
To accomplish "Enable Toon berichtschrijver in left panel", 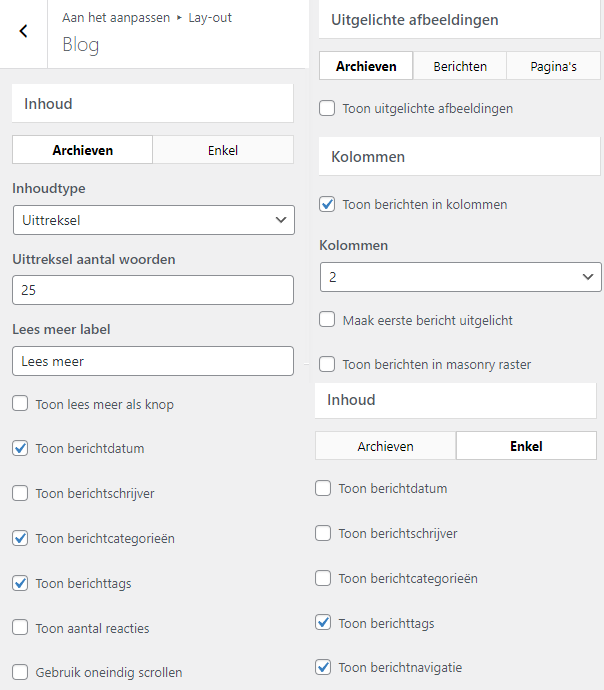I will [x=20, y=493].
